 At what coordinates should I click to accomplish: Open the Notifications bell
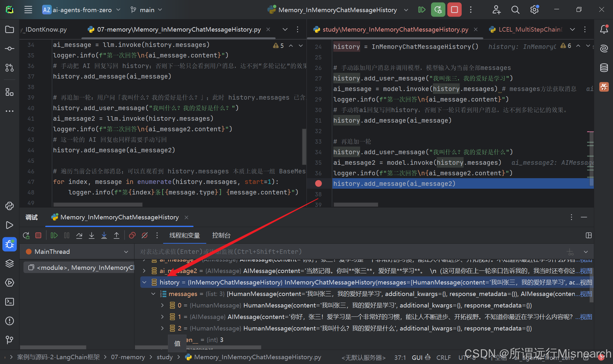[x=604, y=29]
